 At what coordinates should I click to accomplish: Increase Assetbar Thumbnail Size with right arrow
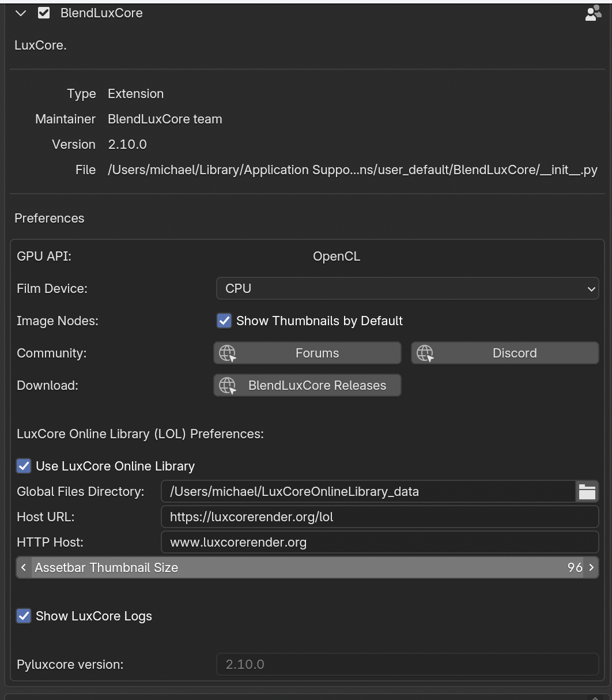(x=591, y=568)
